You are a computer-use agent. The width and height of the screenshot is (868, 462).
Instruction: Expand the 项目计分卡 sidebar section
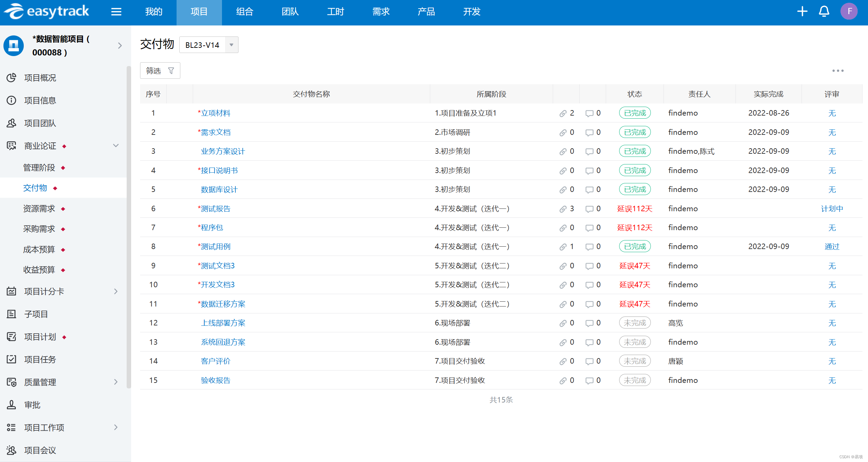coord(116,291)
